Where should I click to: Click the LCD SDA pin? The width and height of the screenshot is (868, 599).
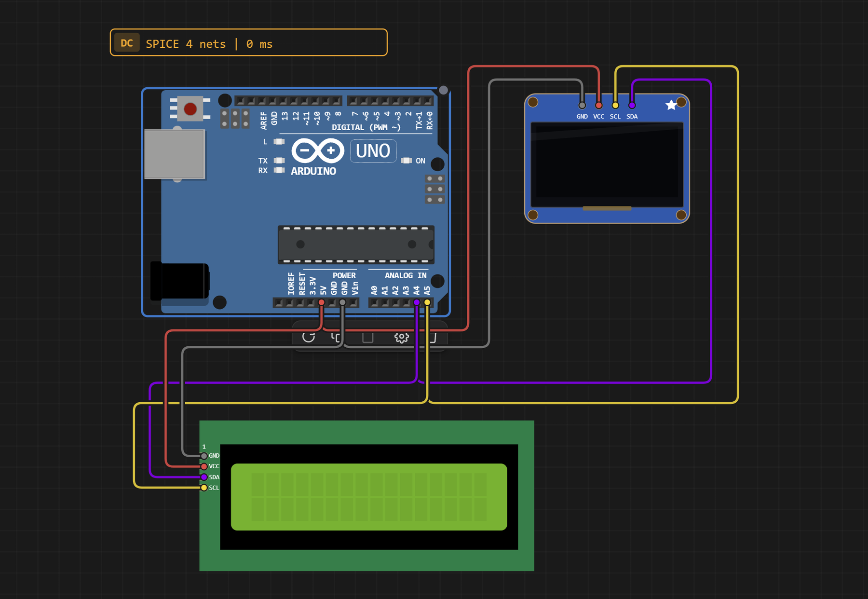click(204, 477)
